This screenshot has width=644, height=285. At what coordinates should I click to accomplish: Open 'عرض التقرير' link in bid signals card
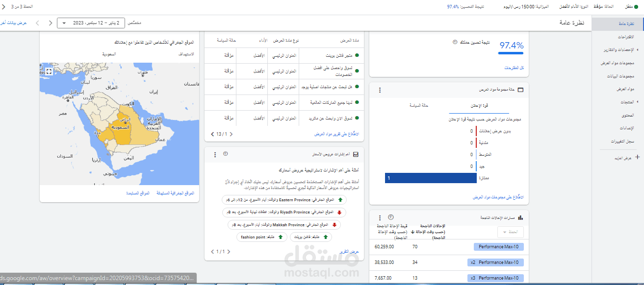[350, 251]
